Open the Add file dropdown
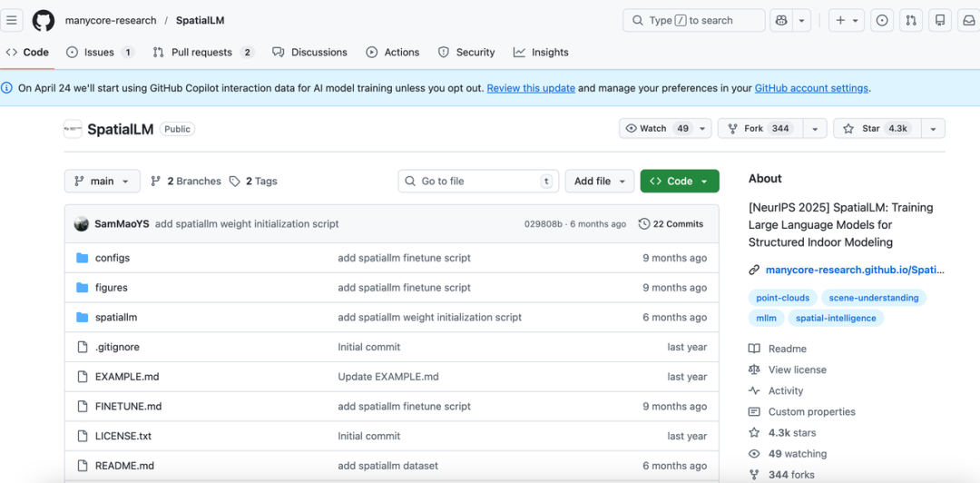Image resolution: width=980 pixels, height=483 pixels. [599, 182]
